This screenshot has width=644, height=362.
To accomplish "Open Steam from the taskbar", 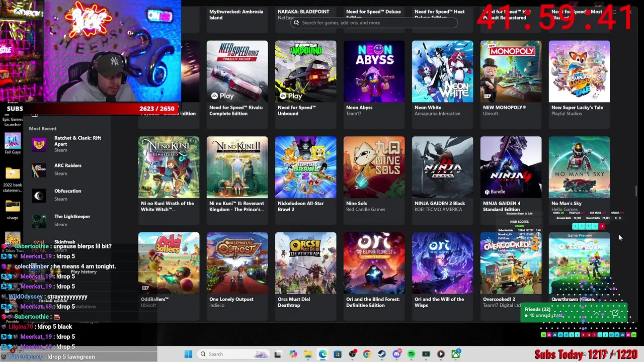I will coord(382,354).
